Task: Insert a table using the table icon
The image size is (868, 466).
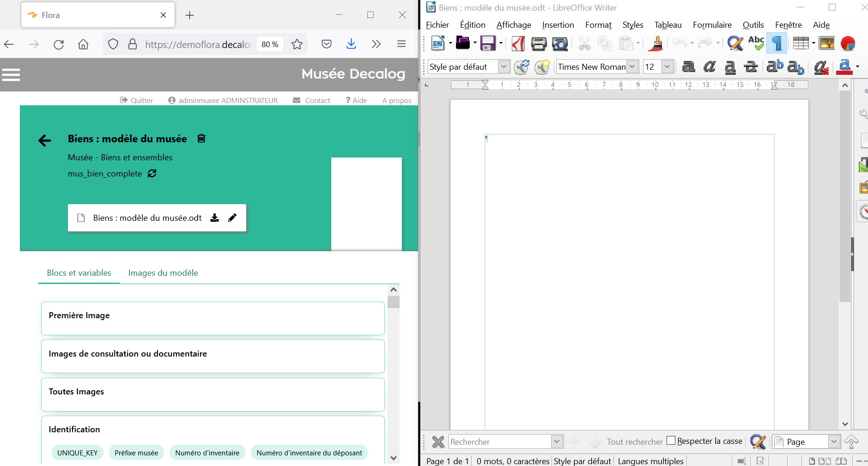Action: point(801,43)
